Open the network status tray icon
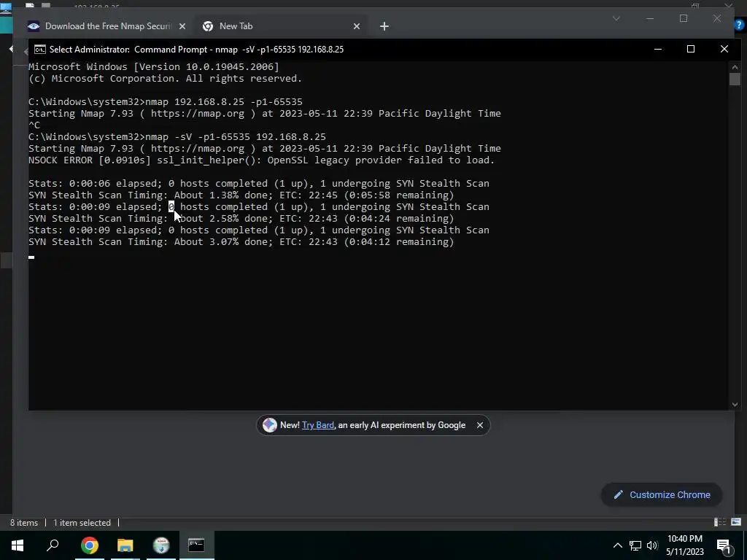Image resolution: width=747 pixels, height=560 pixels. (x=635, y=545)
